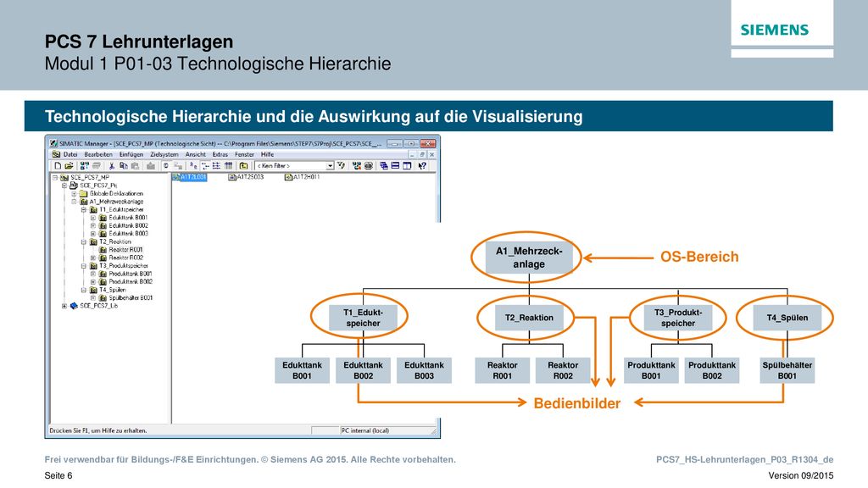Open the Extras menu
This screenshot has height=488, width=868.
(x=220, y=154)
